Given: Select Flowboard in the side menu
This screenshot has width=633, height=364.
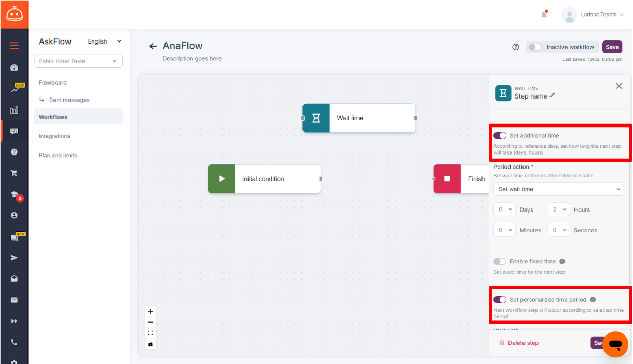Looking at the screenshot, I should [x=53, y=82].
